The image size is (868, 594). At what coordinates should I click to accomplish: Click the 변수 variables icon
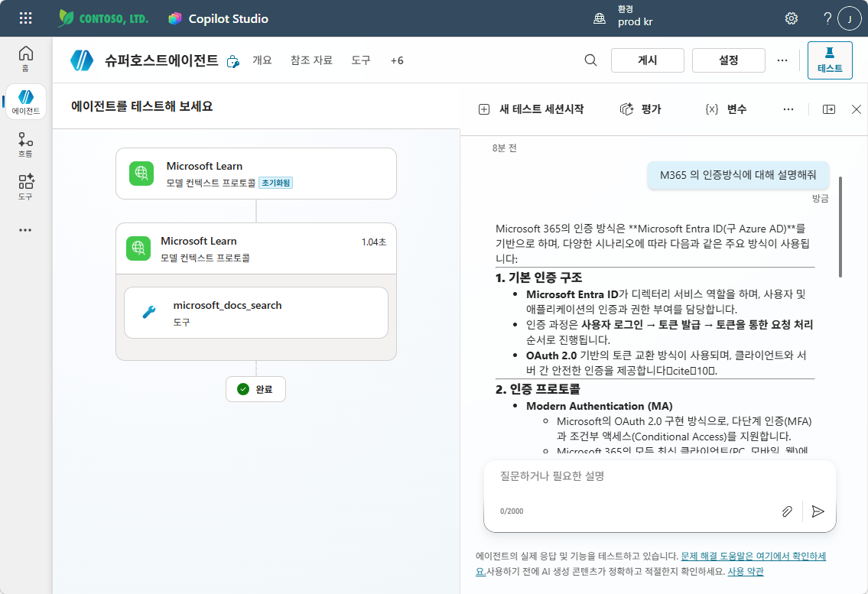[x=711, y=109]
